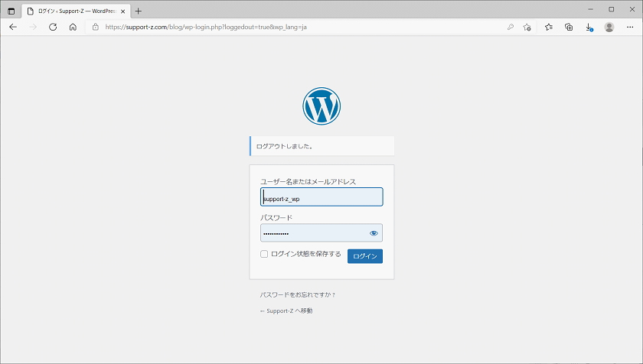This screenshot has height=364, width=643.
Task: Open the Favorites list icon
Action: tap(549, 27)
